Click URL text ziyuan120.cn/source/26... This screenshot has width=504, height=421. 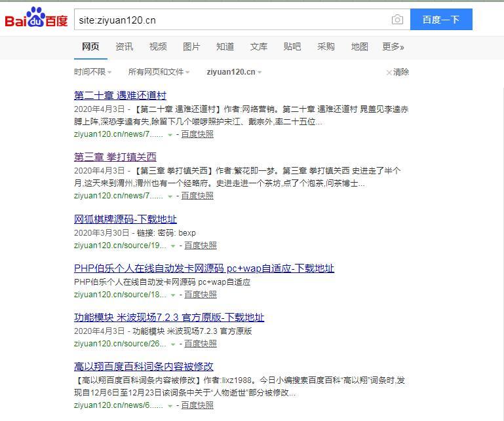pos(120,344)
